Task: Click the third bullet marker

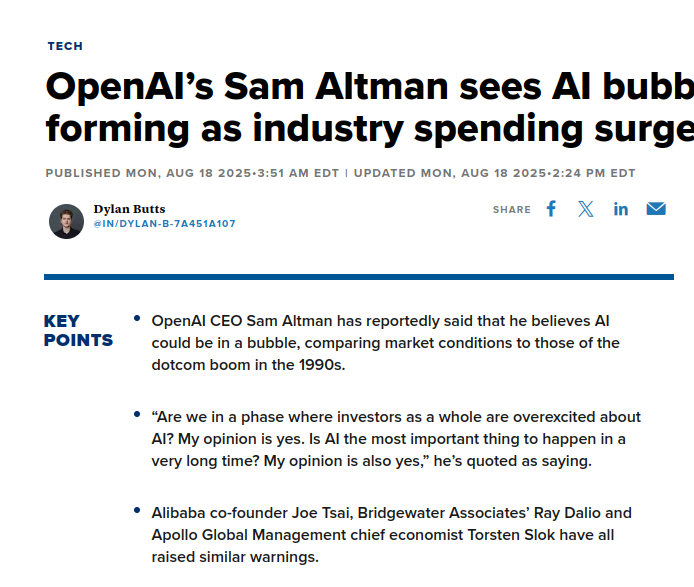Action: [137, 510]
